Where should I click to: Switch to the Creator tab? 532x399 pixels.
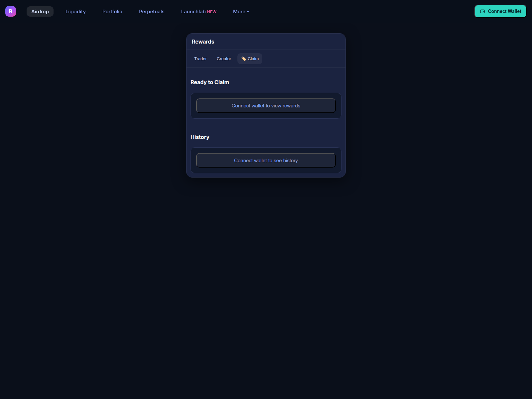(x=223, y=59)
